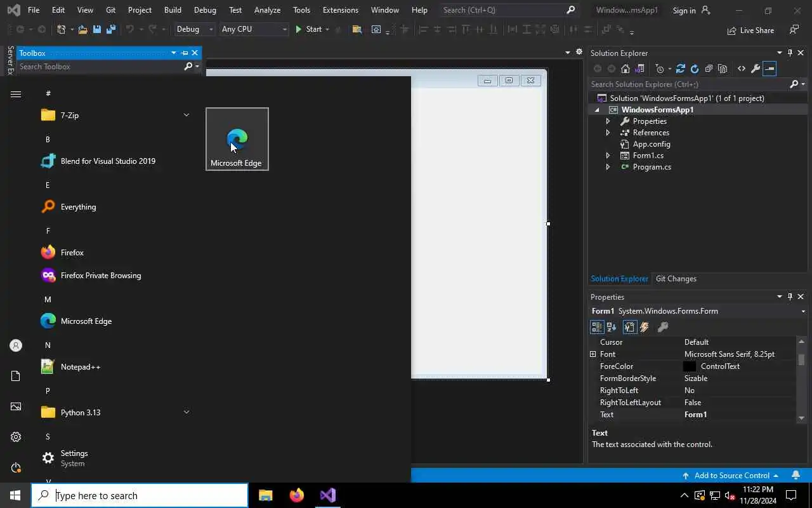
Task: Click Sync with Active Document icon
Action: [x=681, y=69]
